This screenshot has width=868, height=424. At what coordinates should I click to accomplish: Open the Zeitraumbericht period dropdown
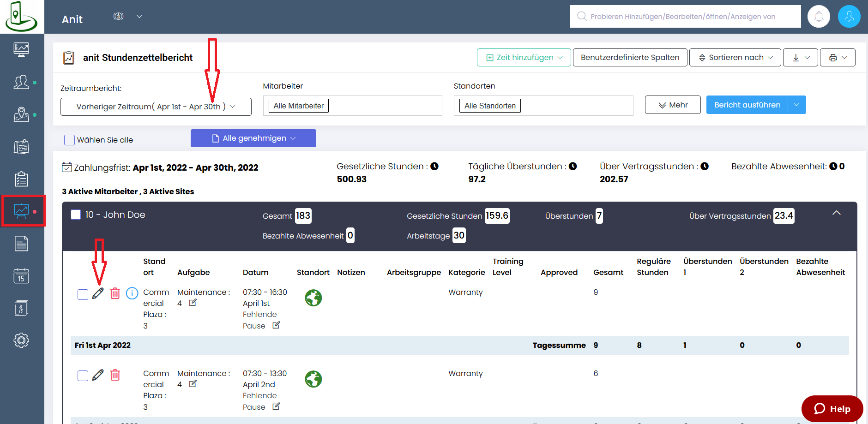coord(156,107)
